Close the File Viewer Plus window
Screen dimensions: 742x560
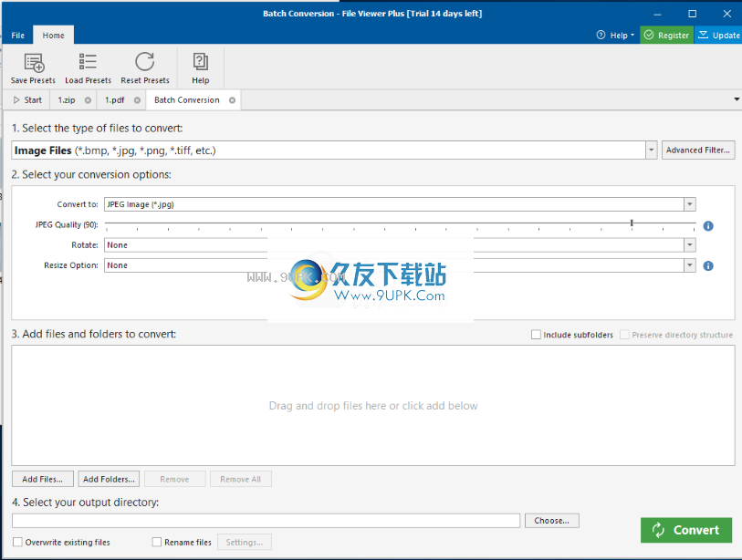pos(727,14)
